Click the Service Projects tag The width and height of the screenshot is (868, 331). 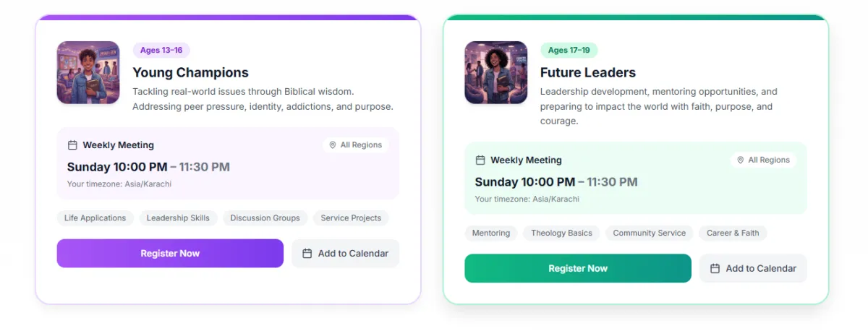(351, 218)
